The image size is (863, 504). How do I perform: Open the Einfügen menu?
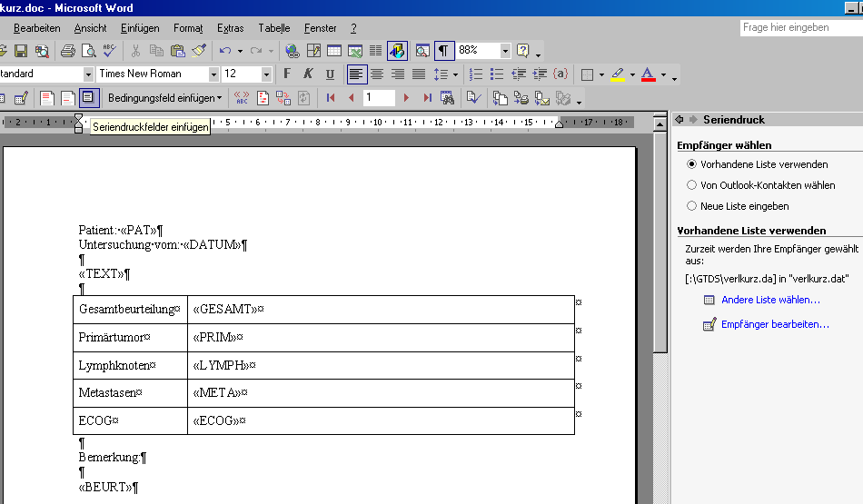tap(140, 28)
